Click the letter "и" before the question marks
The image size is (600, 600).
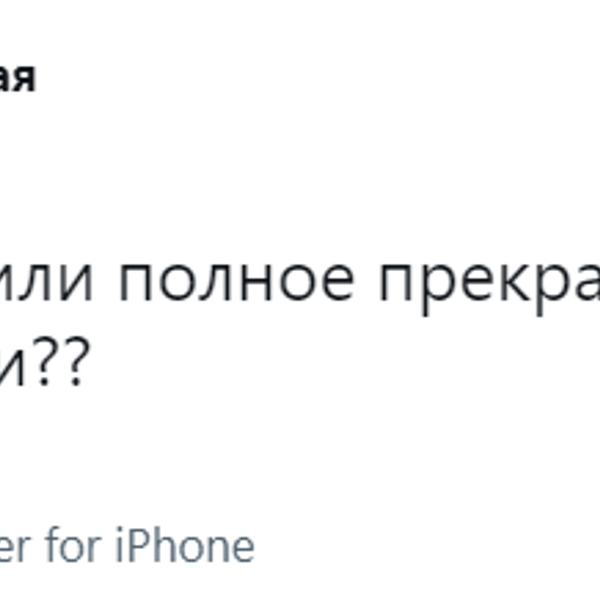[12, 366]
